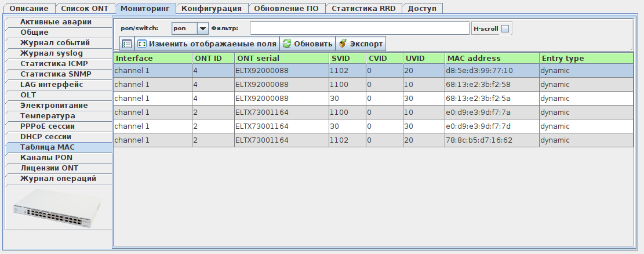Select Общие in the sidebar
The width and height of the screenshot is (644, 254).
click(x=59, y=32)
